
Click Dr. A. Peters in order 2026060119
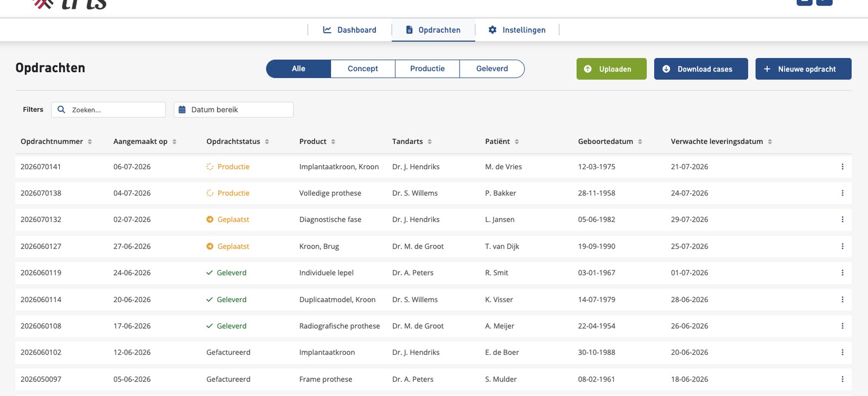click(413, 273)
